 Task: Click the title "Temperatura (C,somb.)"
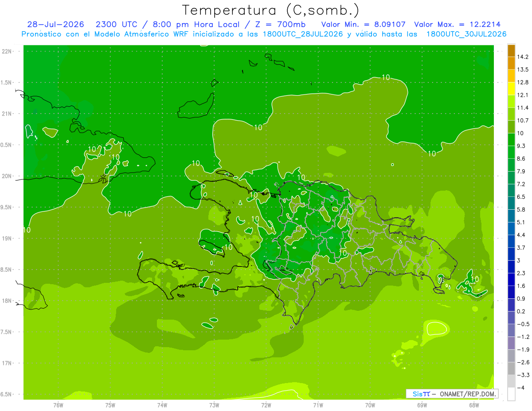coord(270,10)
